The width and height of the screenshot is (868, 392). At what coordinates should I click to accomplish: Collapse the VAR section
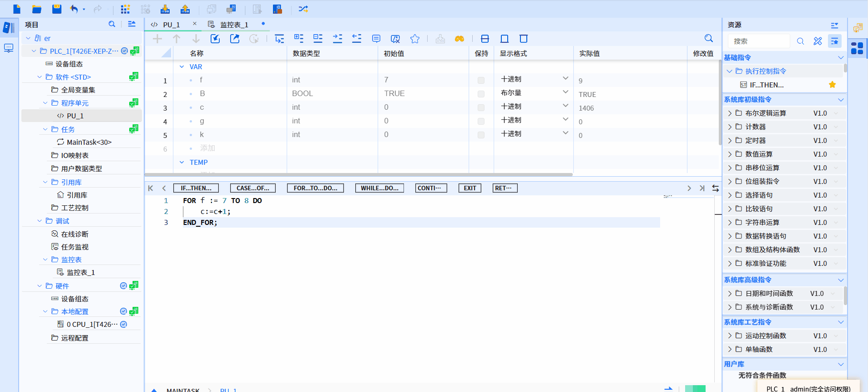pyautogui.click(x=182, y=67)
